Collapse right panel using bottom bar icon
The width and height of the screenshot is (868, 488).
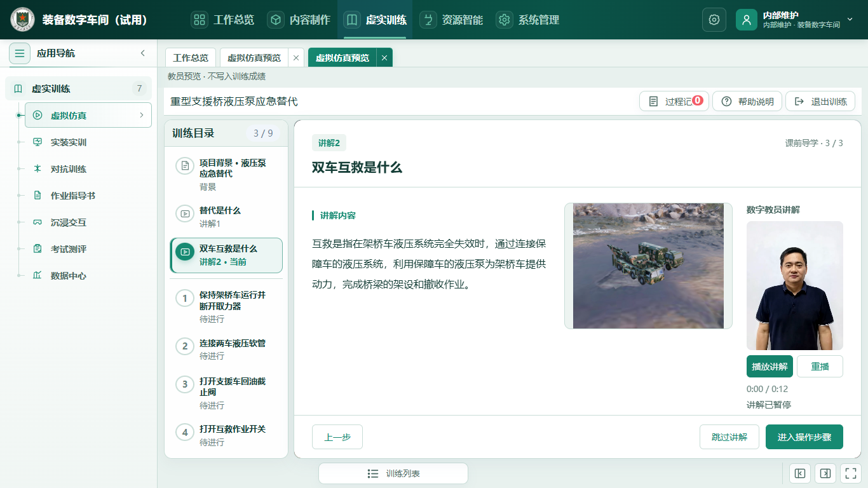[x=825, y=473]
